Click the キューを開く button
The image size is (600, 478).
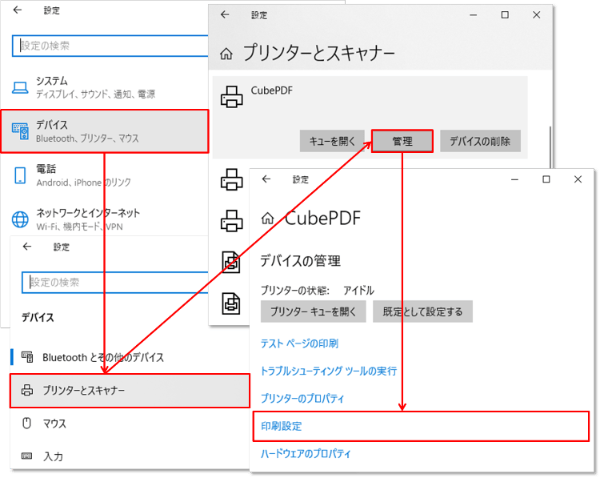pyautogui.click(x=332, y=141)
